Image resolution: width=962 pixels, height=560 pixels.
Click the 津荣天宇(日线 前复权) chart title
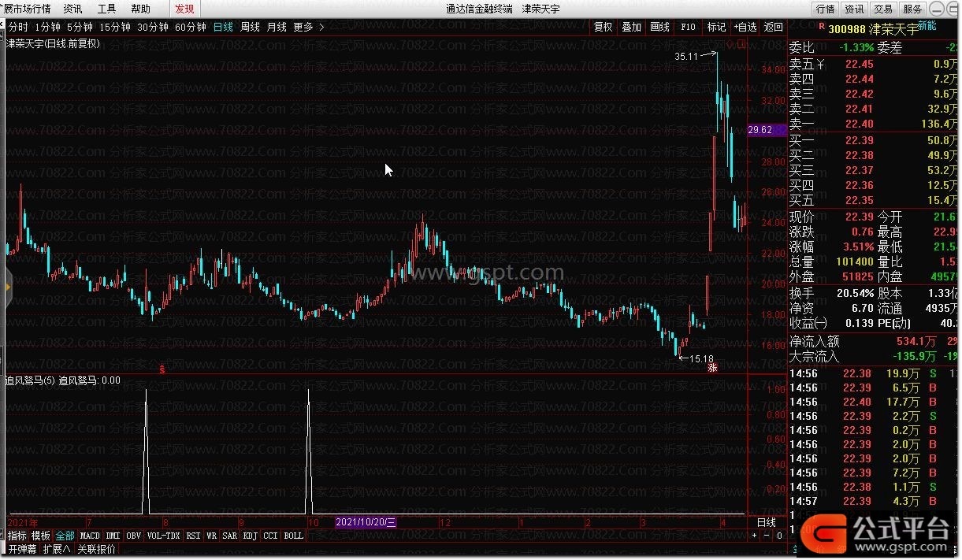coord(52,44)
